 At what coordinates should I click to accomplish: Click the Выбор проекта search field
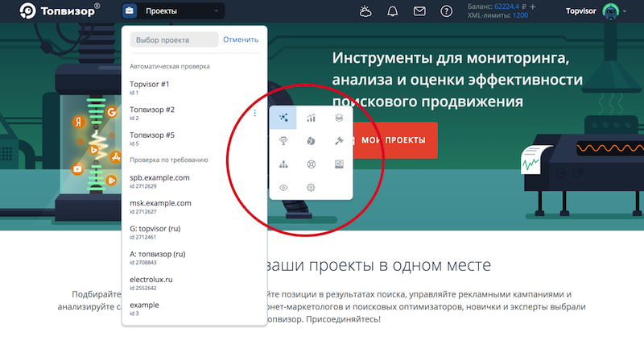(173, 39)
